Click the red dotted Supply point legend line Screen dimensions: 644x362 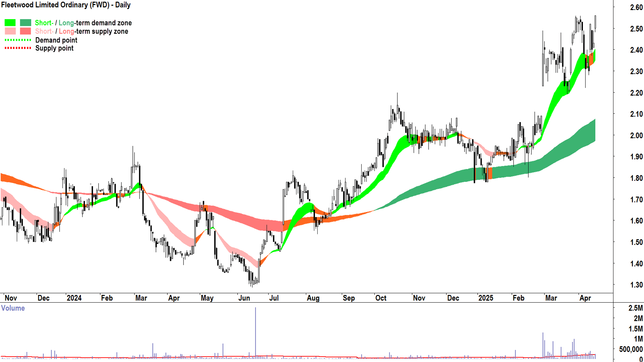pos(18,48)
